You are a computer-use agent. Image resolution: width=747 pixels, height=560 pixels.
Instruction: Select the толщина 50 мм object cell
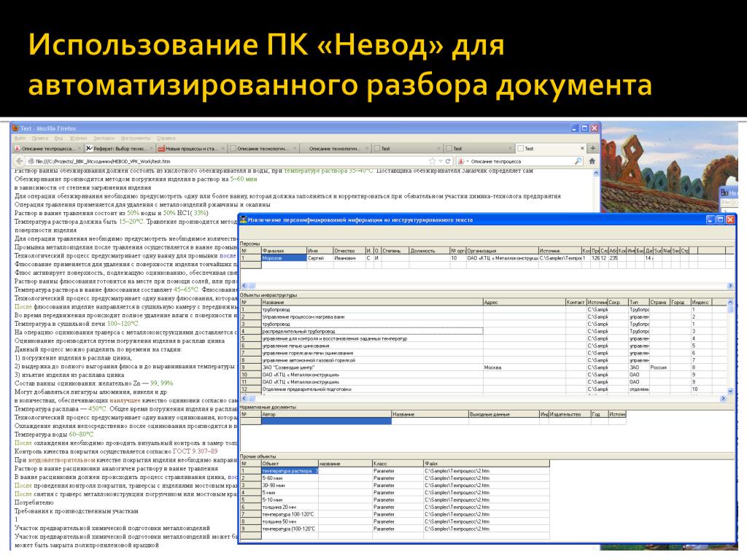point(290,521)
